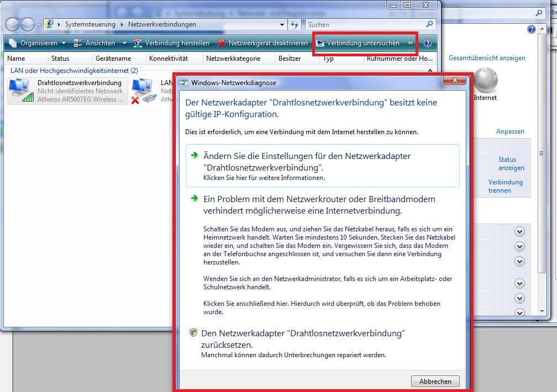
Task: Click the Internet globe icon
Action: tap(485, 81)
